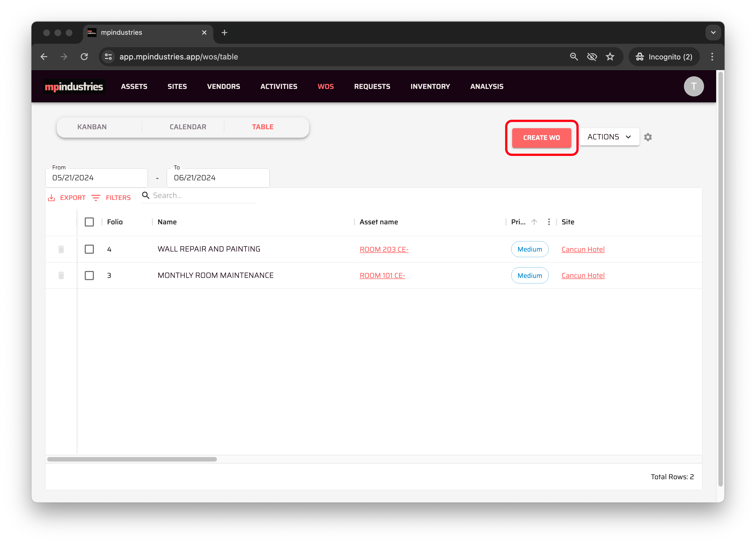
Task: Open the Inventory menu item
Action: tap(430, 87)
